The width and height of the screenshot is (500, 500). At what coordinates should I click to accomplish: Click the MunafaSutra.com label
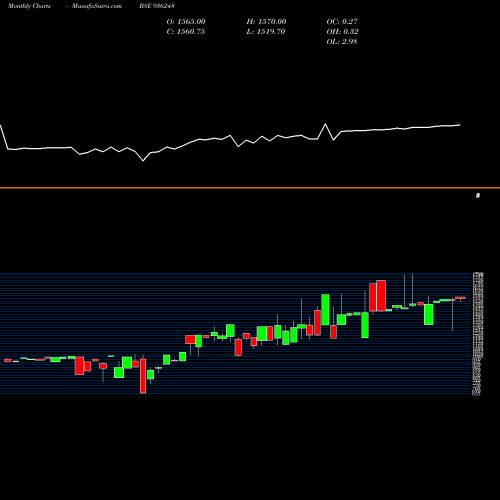pos(97,6)
